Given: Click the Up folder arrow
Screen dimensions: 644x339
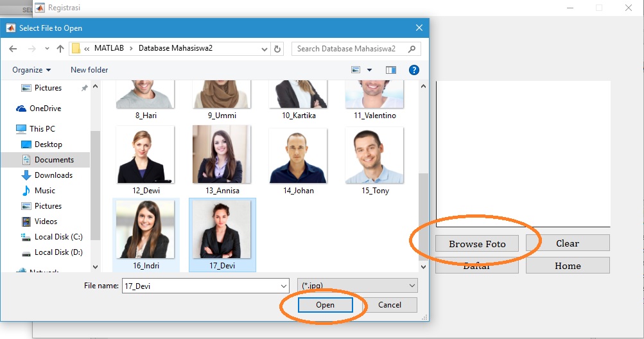Looking at the screenshot, I should pyautogui.click(x=60, y=49).
